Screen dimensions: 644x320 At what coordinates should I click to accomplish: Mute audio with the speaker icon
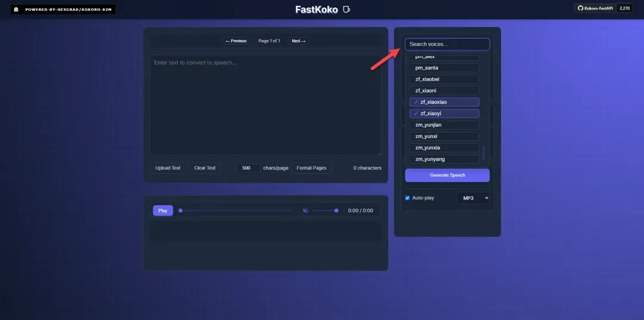point(305,211)
